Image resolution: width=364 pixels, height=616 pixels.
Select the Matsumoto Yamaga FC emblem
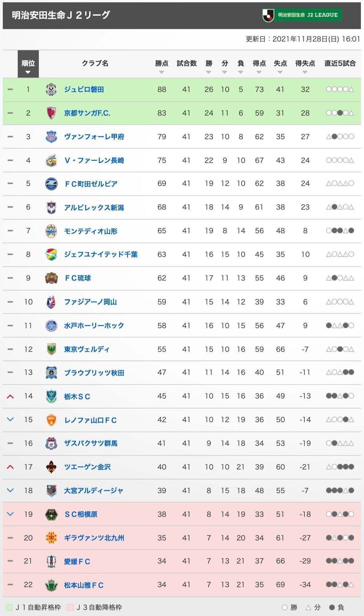(x=51, y=585)
